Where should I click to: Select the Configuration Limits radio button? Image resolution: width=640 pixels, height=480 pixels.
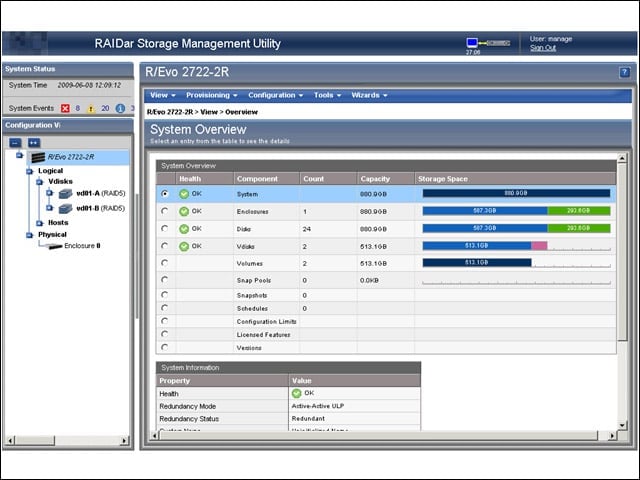[x=164, y=321]
